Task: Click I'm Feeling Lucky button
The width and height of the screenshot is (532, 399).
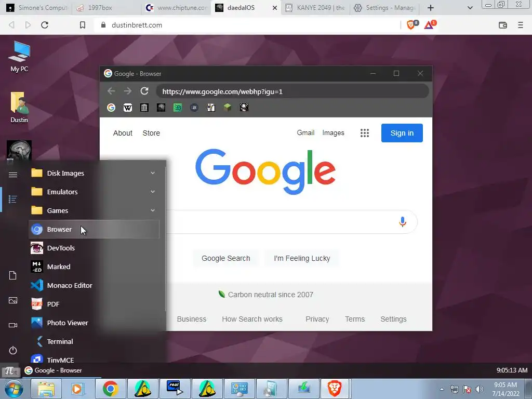Action: coord(302,258)
